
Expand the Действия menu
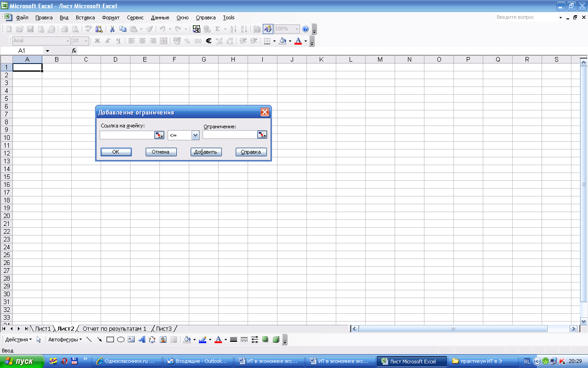click(x=18, y=339)
